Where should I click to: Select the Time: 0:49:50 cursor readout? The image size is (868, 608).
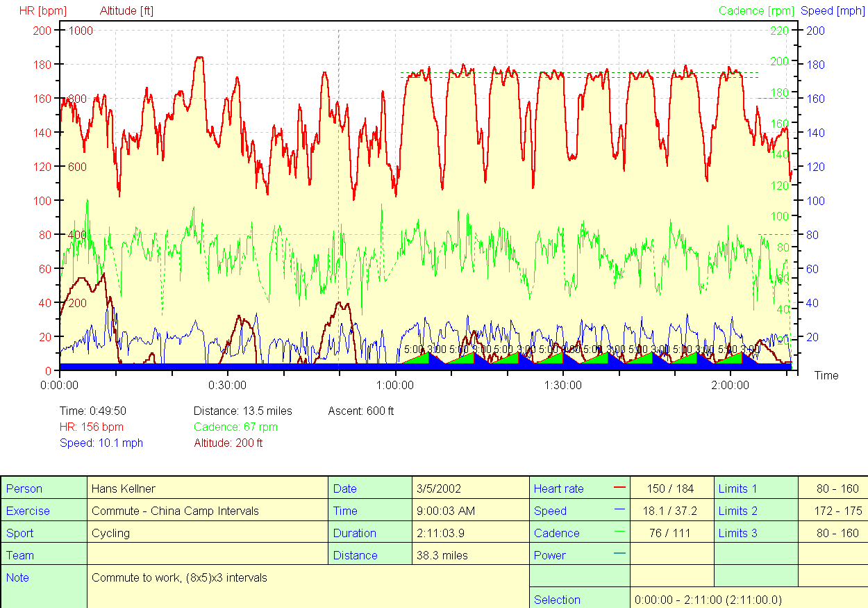[x=93, y=411]
